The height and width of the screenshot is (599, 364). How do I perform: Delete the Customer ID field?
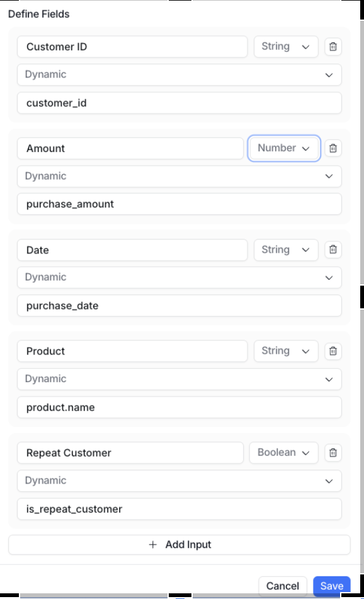coord(333,47)
